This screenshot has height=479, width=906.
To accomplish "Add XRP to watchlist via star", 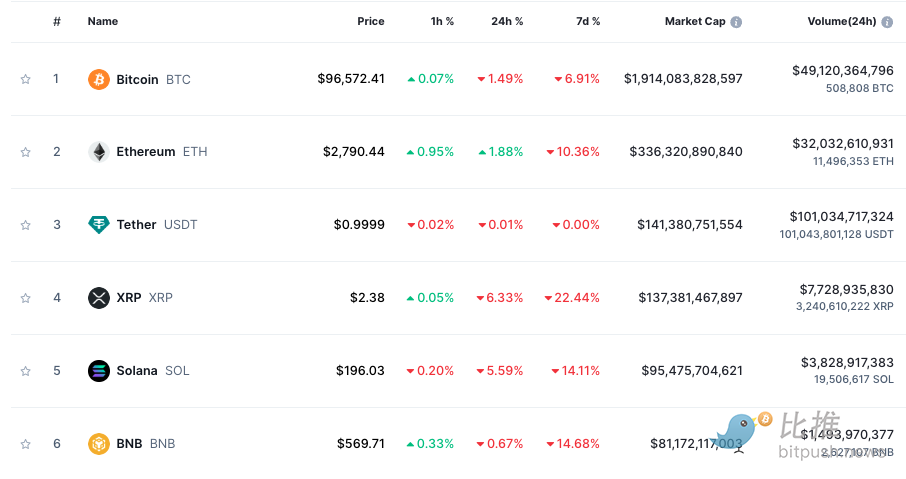I will pos(26,298).
